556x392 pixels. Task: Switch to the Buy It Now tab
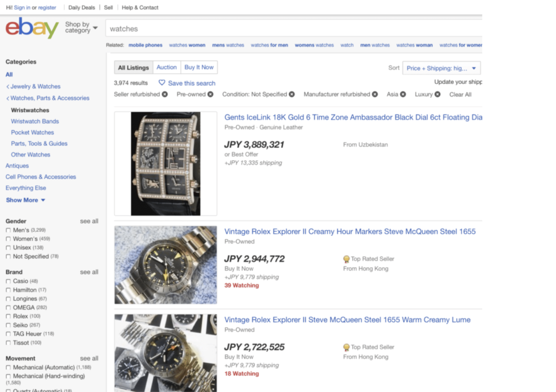[x=199, y=67]
